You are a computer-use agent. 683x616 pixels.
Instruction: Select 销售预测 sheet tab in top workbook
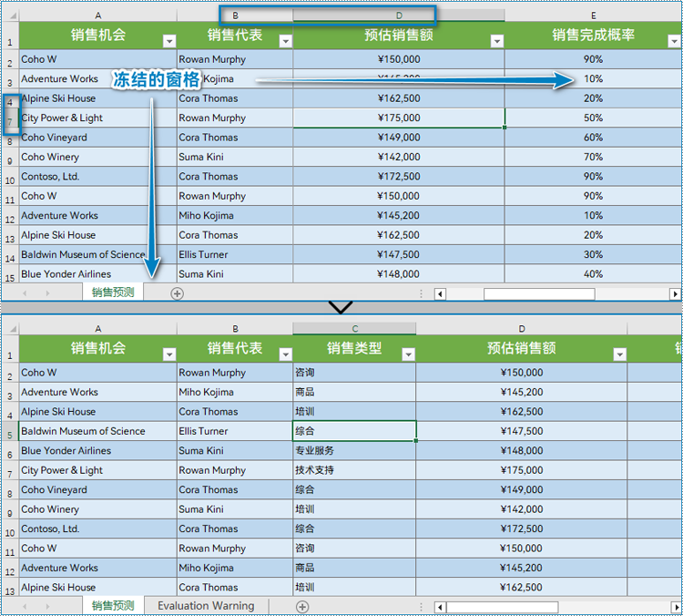coord(113,293)
